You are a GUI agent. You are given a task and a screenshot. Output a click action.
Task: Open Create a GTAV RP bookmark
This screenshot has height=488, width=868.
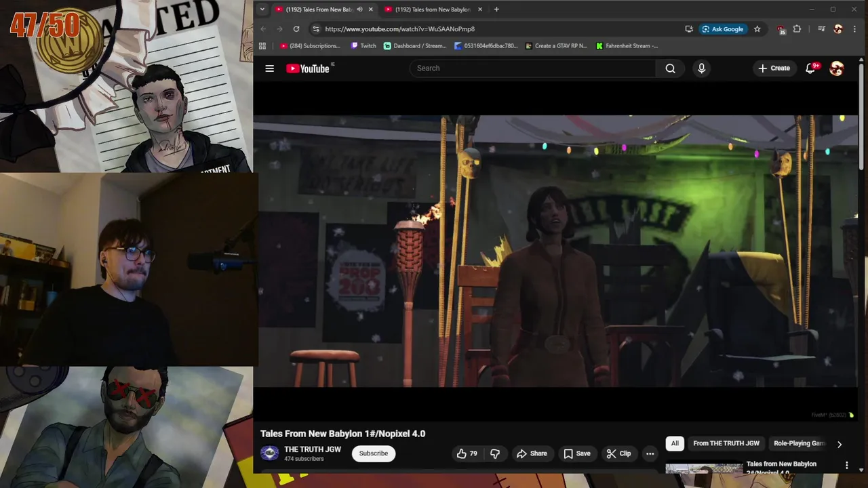pyautogui.click(x=556, y=46)
